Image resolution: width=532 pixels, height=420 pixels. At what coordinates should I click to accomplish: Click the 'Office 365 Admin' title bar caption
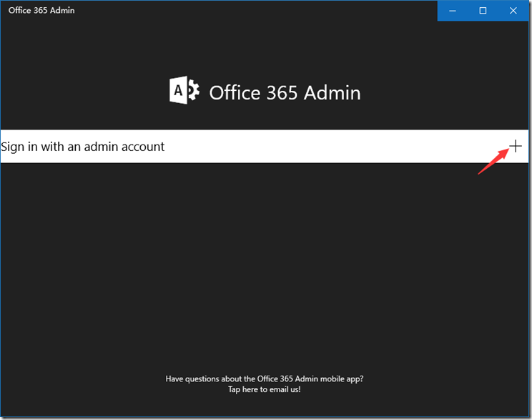point(41,11)
